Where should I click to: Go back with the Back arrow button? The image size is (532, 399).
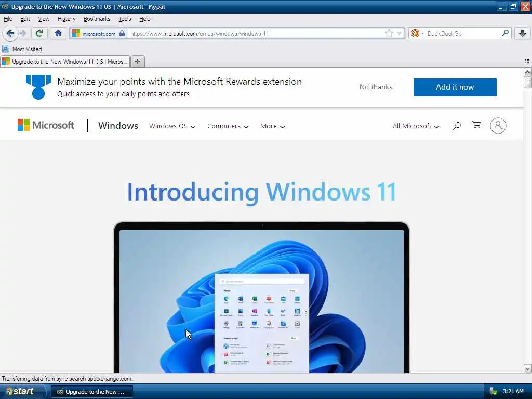coord(10,33)
